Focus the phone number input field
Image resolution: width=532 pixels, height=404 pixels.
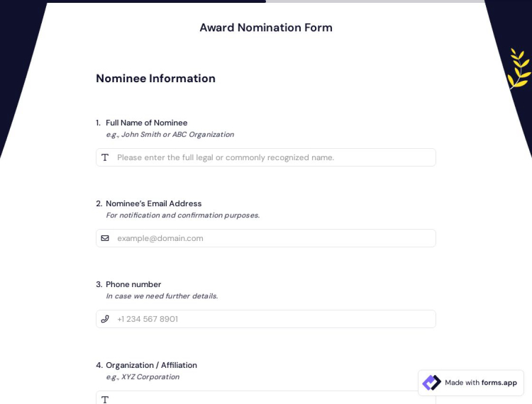(273, 319)
